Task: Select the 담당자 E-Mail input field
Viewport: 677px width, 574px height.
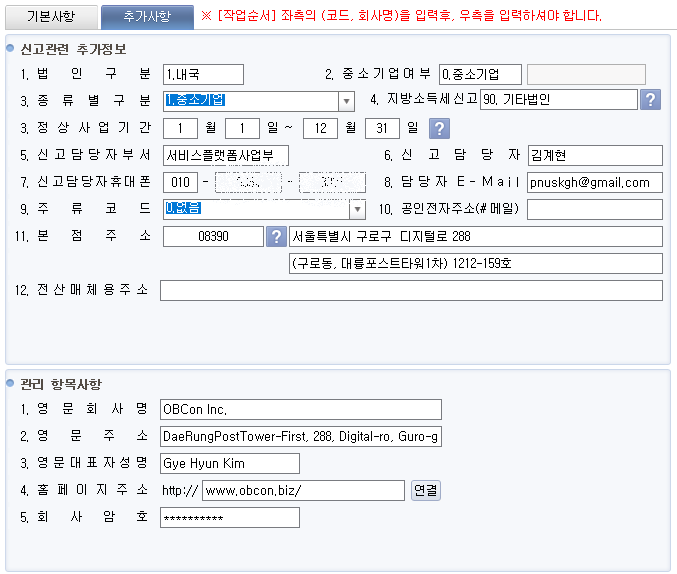Action: 594,182
